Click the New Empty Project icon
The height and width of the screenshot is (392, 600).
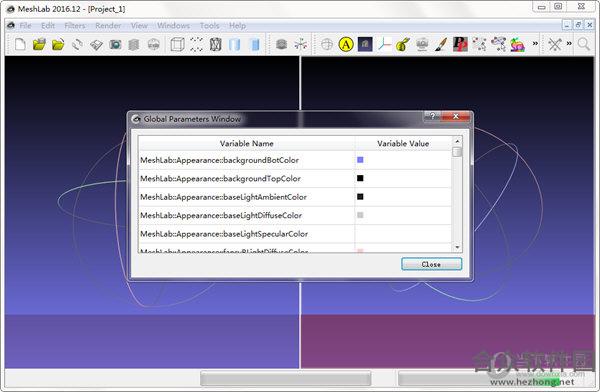tap(20, 44)
